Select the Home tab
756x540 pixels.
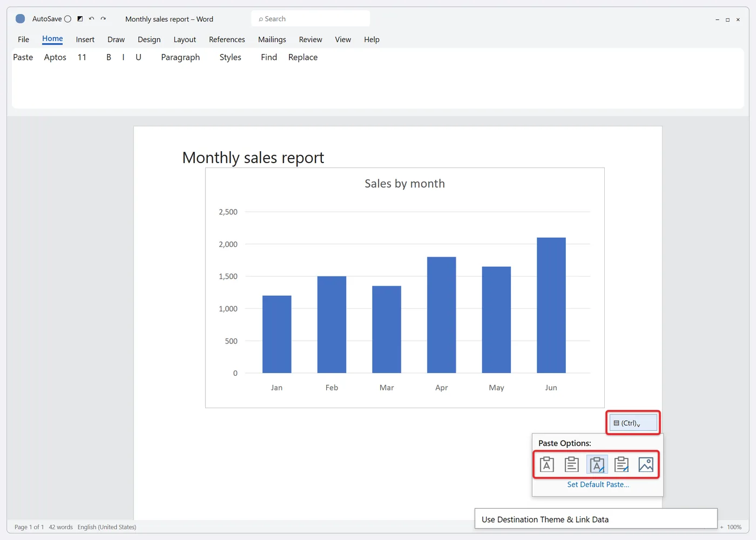52,39
